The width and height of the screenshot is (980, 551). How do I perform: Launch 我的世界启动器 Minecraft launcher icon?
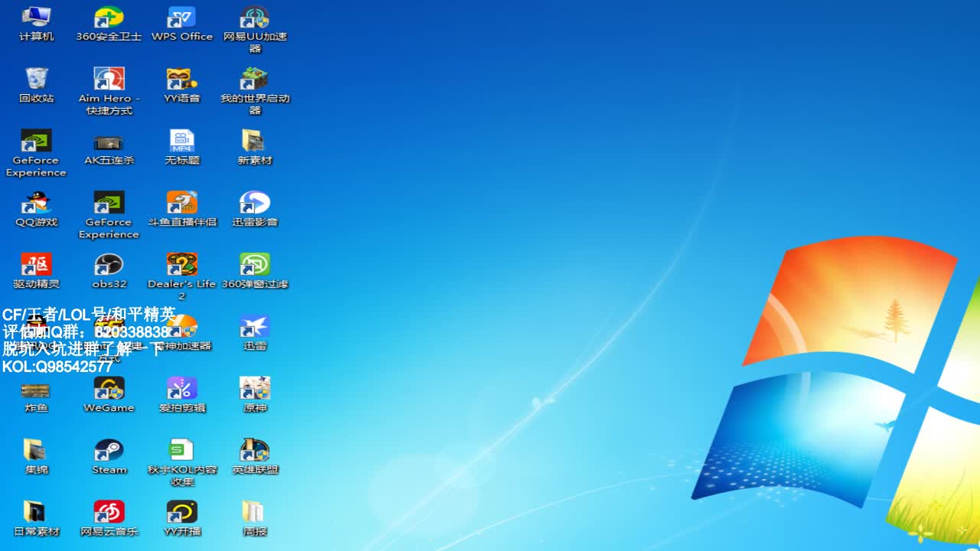point(255,92)
